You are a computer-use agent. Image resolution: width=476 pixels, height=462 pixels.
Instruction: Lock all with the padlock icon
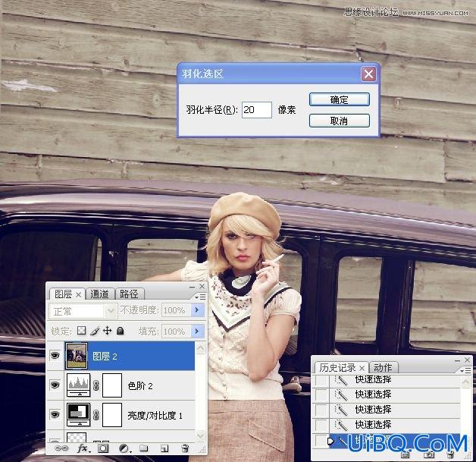[121, 331]
